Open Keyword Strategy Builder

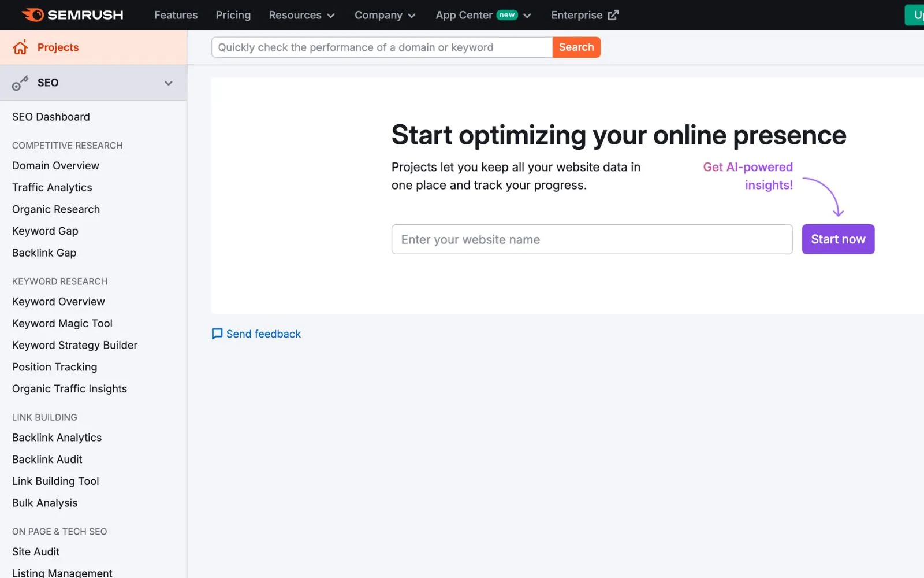click(x=74, y=345)
